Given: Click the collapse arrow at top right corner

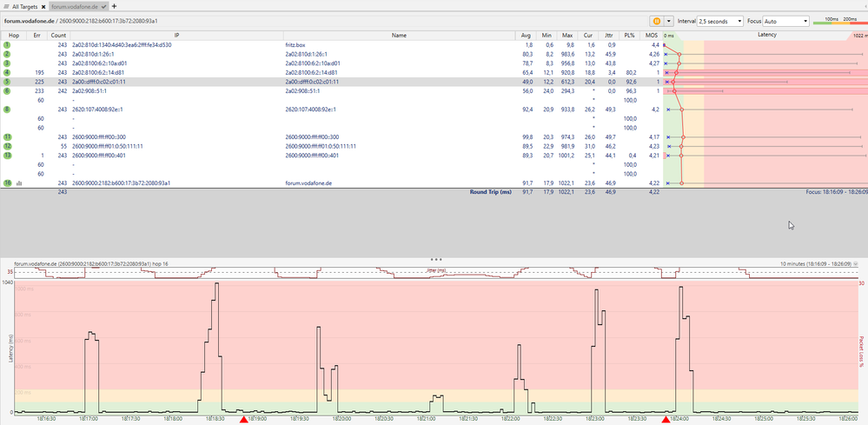Looking at the screenshot, I should (x=865, y=6).
